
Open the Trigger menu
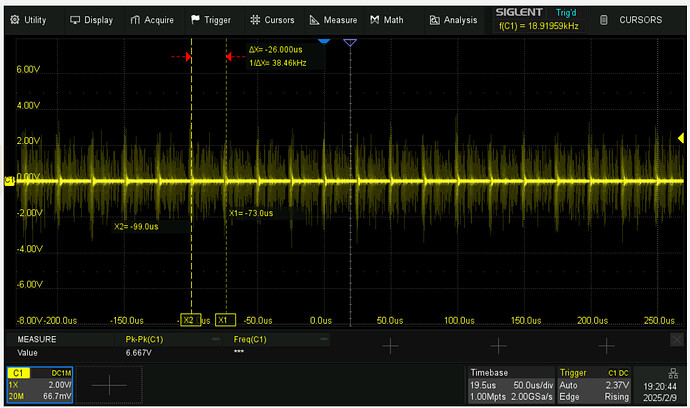tap(211, 20)
